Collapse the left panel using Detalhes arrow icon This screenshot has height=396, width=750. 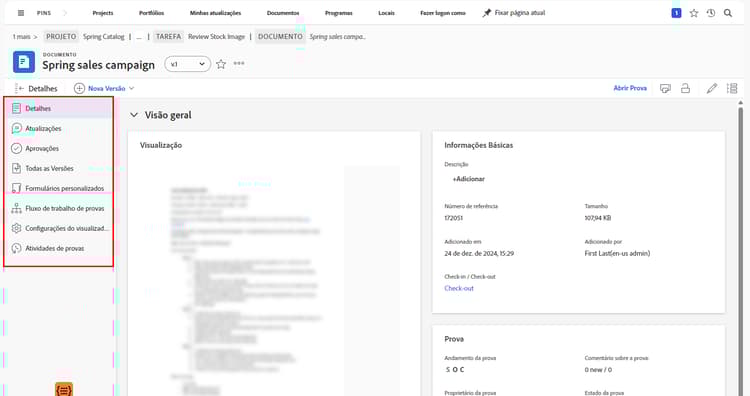19,88
